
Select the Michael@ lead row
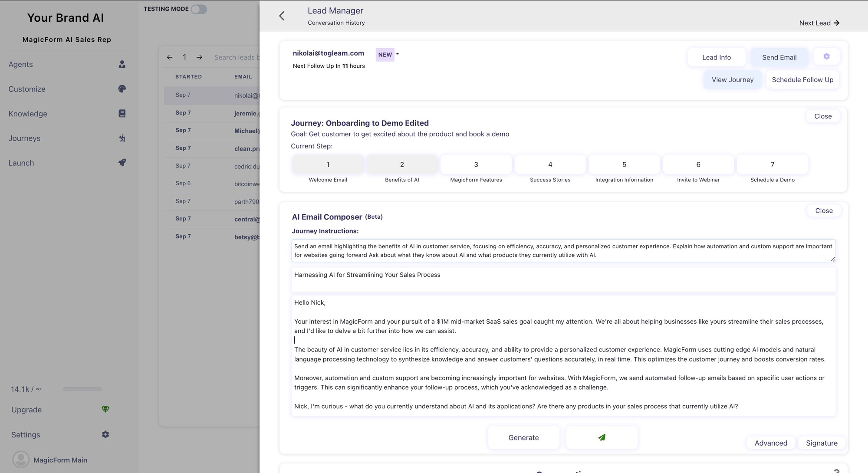(211, 131)
